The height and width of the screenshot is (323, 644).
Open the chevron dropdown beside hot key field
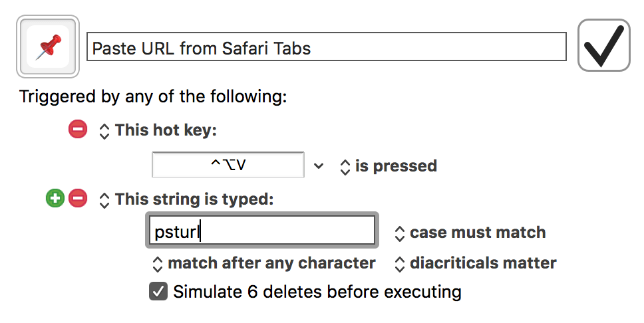(x=319, y=165)
